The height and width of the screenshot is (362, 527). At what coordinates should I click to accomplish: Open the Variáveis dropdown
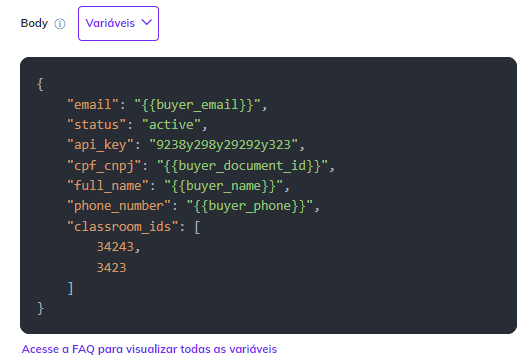click(118, 24)
